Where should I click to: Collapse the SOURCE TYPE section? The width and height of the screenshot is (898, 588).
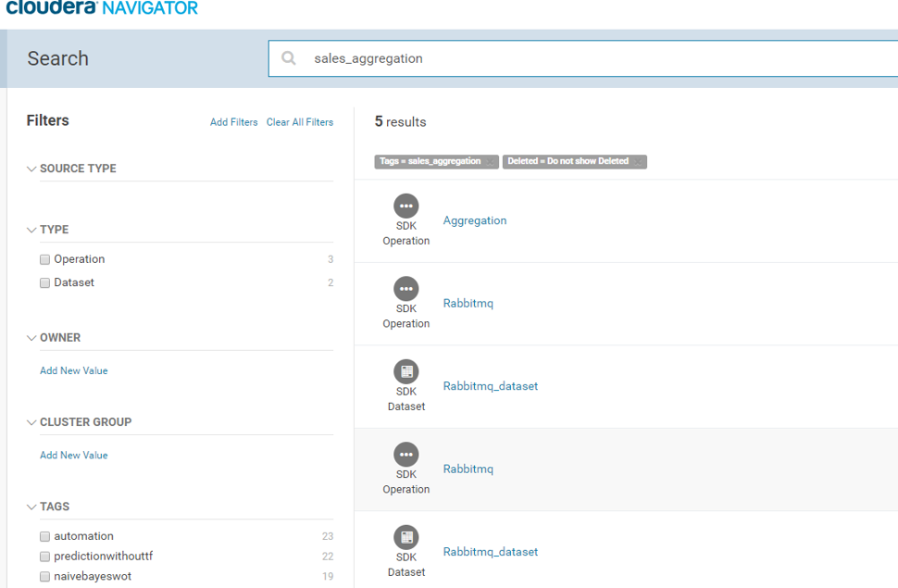(x=31, y=168)
